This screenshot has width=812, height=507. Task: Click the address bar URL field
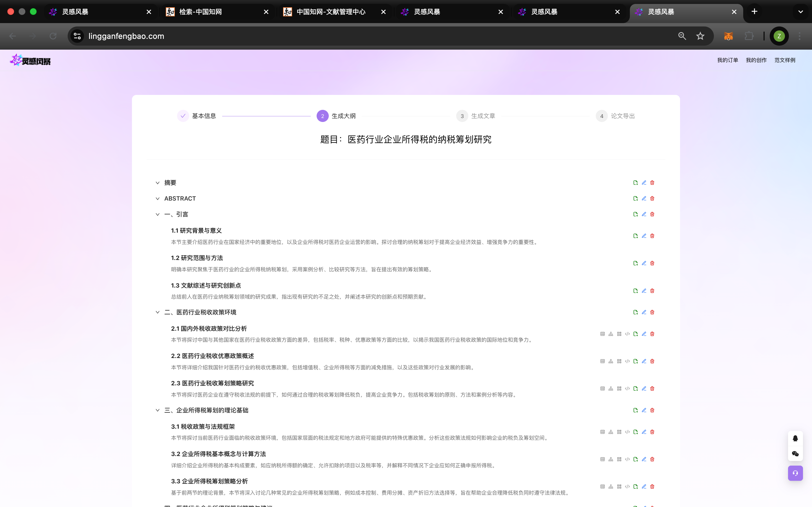click(x=369, y=36)
